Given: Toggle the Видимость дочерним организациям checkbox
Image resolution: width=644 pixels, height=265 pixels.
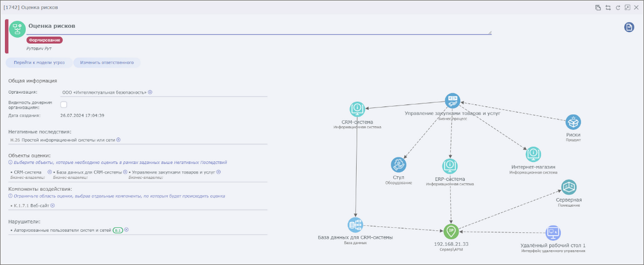Looking at the screenshot, I should pos(64,105).
